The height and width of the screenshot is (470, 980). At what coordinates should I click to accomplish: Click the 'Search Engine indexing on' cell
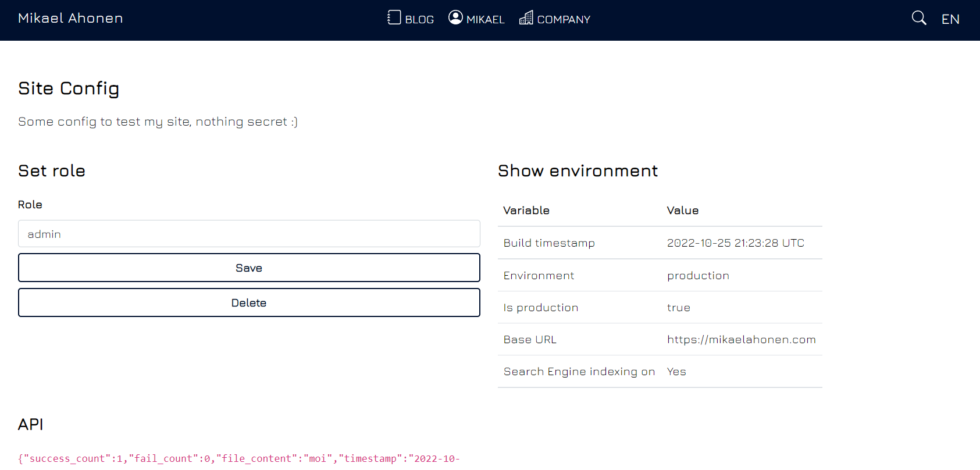click(x=579, y=372)
